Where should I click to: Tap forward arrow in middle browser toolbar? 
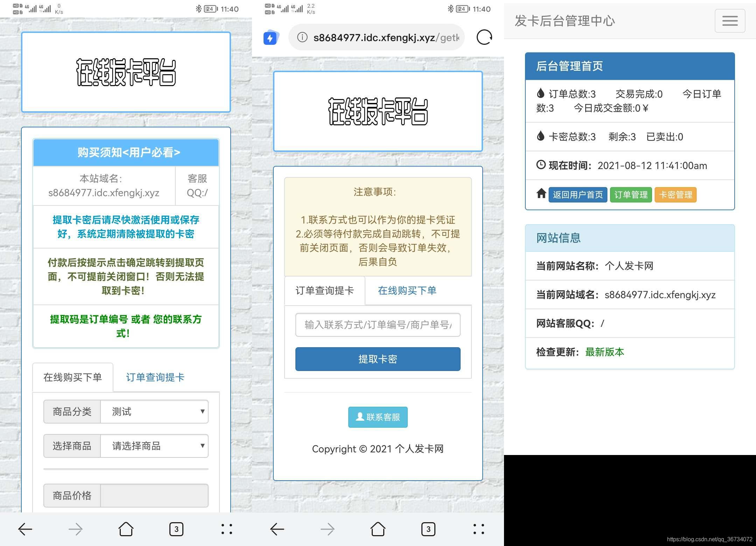tap(328, 529)
